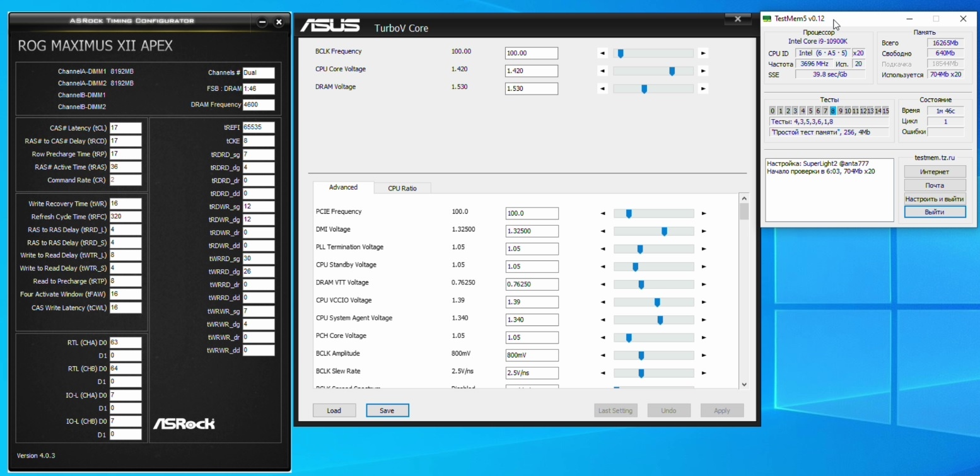Click the Refresh Cycle Time (tRFC) field
Image resolution: width=980 pixels, height=476 pixels.
pos(125,216)
